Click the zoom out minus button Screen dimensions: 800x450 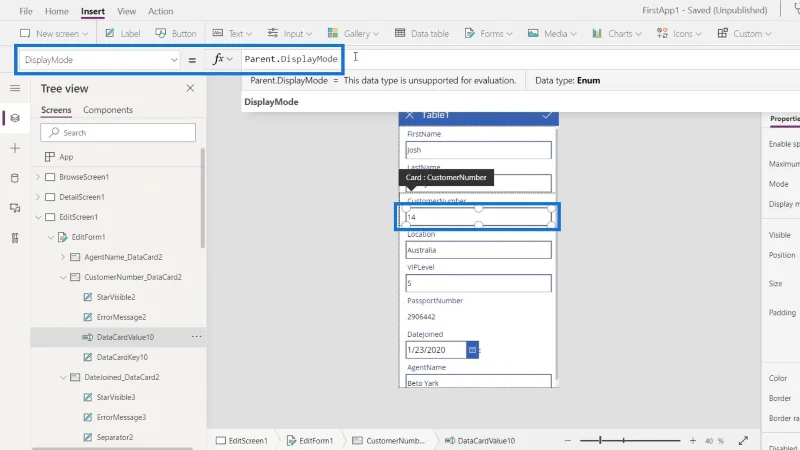tap(568, 440)
